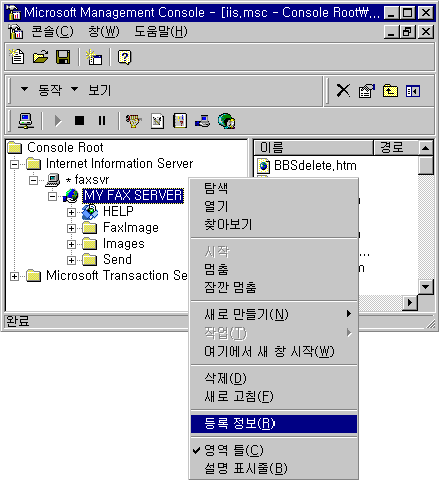Viewport: 439px width, 480px height.
Task: Click the new window toolbar icon
Action: [x=94, y=57]
